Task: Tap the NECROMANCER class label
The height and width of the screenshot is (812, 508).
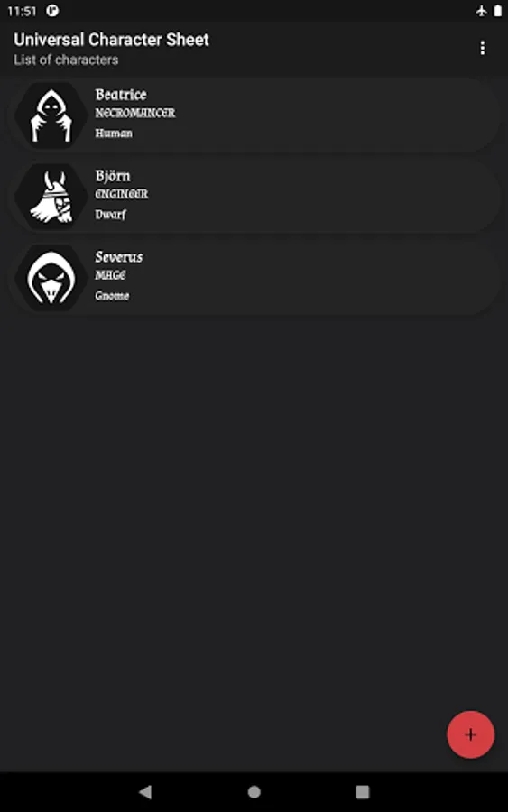Action: coord(135,113)
